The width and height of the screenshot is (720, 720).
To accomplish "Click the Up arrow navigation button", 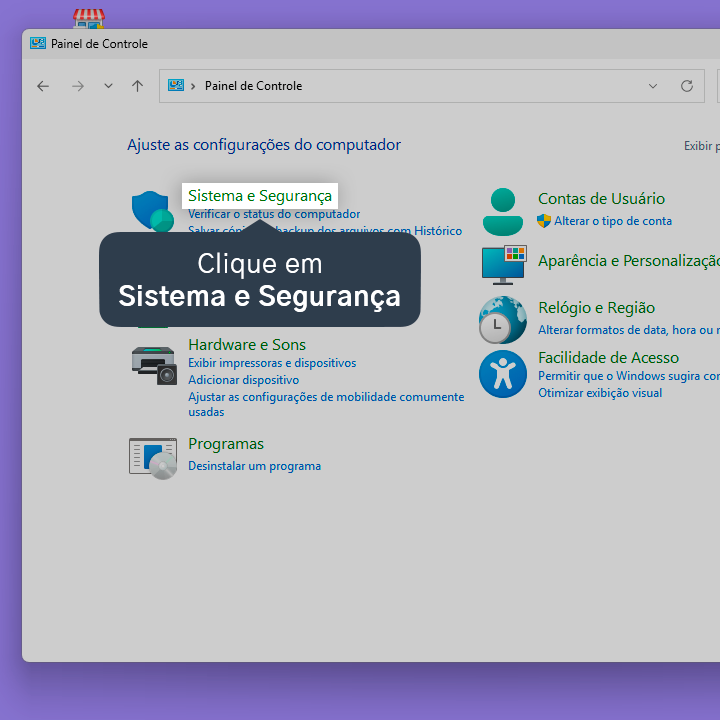I will pyautogui.click(x=137, y=86).
